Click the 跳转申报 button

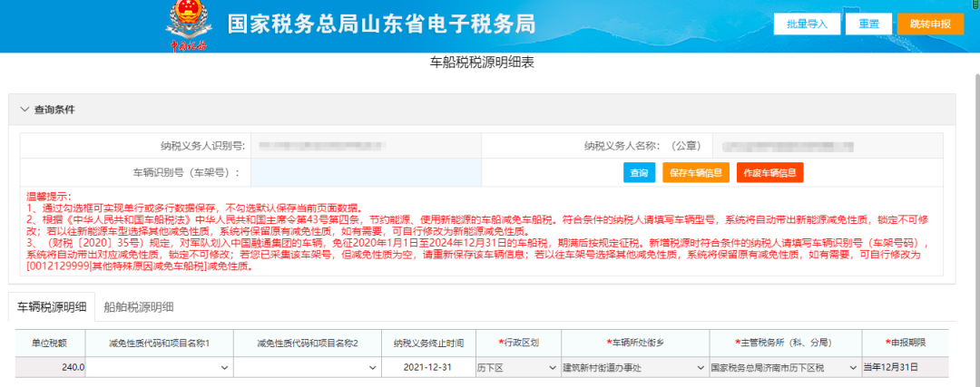point(930,24)
